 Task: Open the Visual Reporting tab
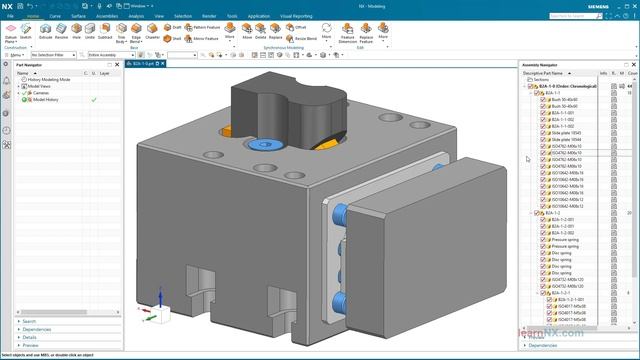click(296, 16)
